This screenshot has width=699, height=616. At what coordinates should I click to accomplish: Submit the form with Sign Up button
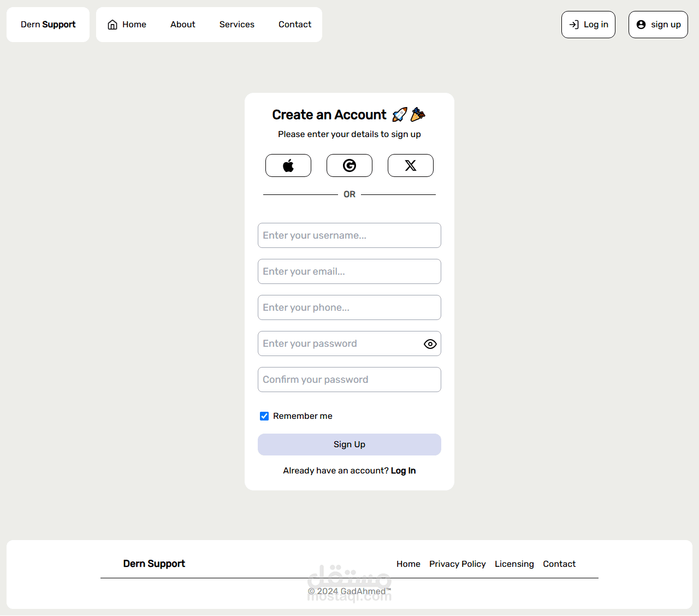pyautogui.click(x=349, y=445)
